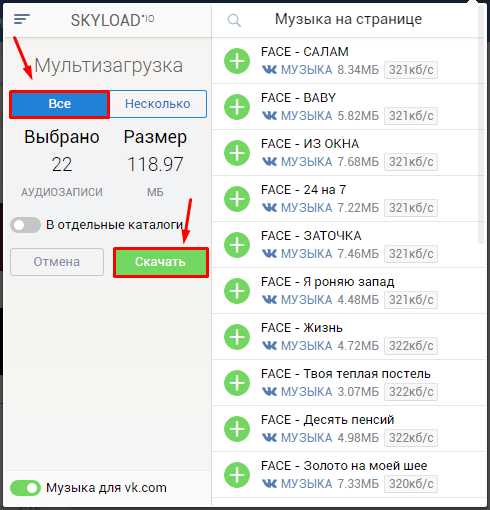
Task: Click the 321кб/с badge on FACE - САЛАМ
Action: 411,70
